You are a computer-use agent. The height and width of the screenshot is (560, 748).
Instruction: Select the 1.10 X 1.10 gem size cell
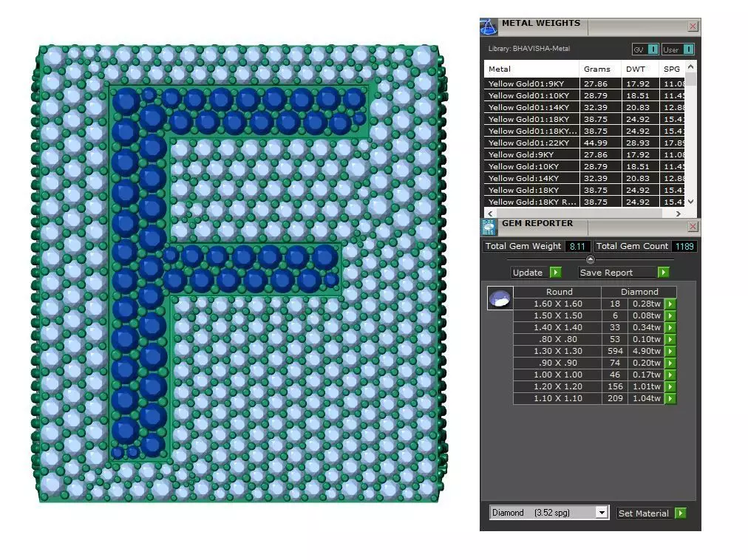557,398
